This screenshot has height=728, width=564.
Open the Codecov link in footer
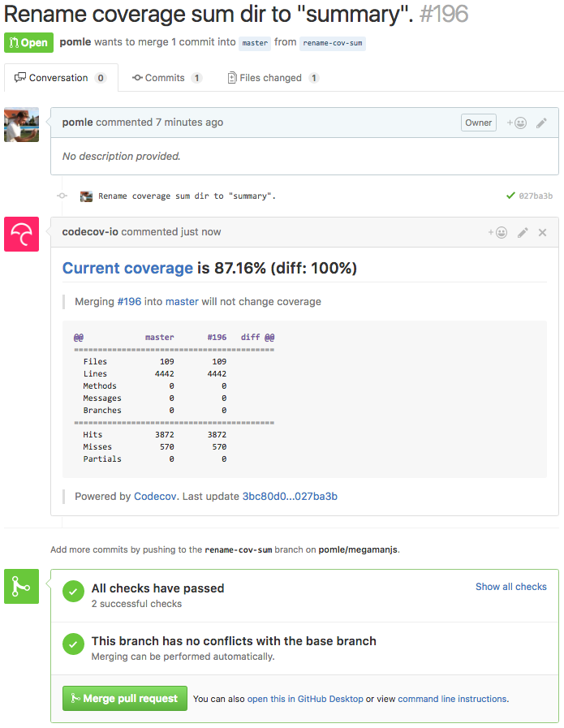click(155, 497)
